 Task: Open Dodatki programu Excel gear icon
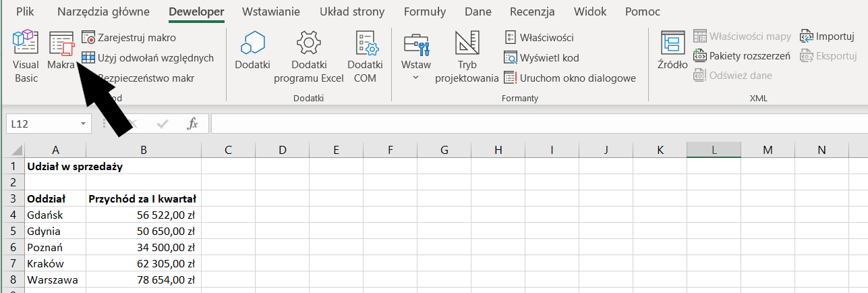308,55
